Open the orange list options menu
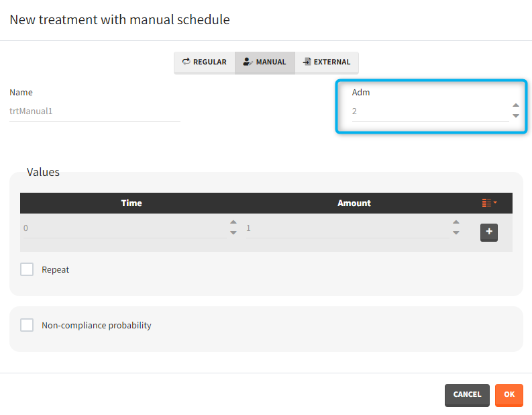The height and width of the screenshot is (415, 532). pos(489,203)
